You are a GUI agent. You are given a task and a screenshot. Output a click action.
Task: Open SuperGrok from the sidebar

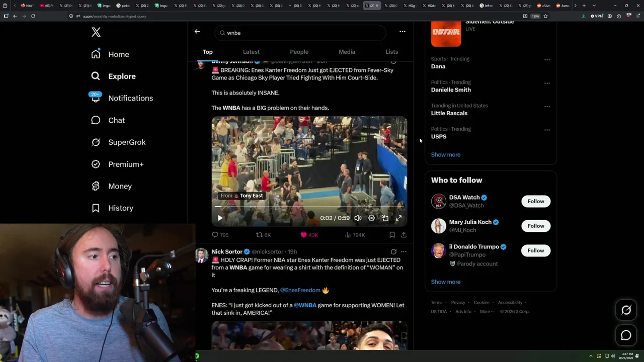point(118,142)
